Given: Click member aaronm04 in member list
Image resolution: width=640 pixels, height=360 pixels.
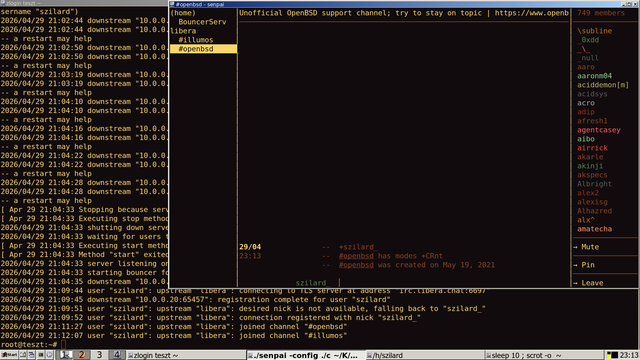Looking at the screenshot, I should (x=594, y=76).
